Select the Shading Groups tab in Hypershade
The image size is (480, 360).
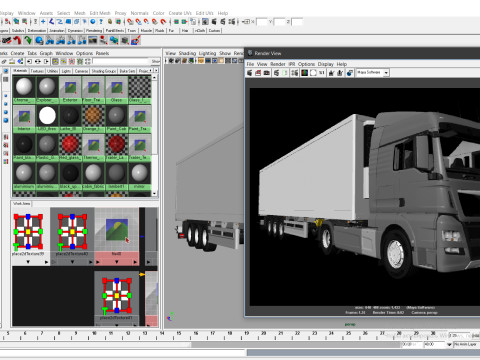pyautogui.click(x=104, y=71)
